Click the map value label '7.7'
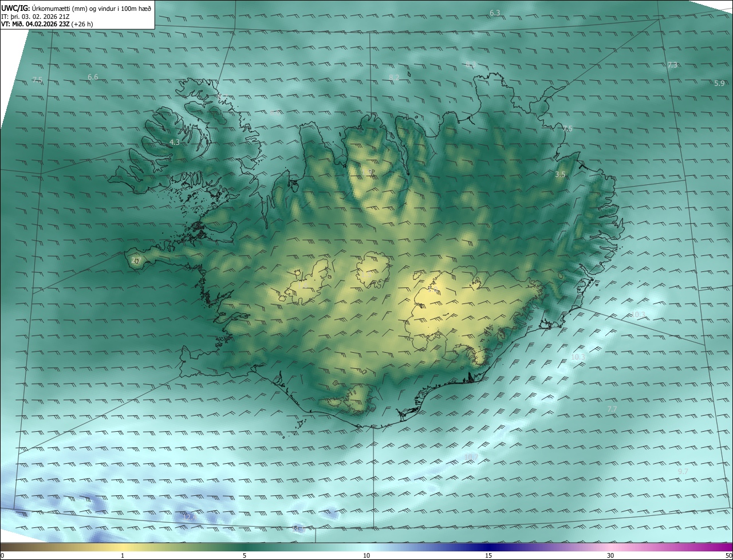 click(612, 409)
